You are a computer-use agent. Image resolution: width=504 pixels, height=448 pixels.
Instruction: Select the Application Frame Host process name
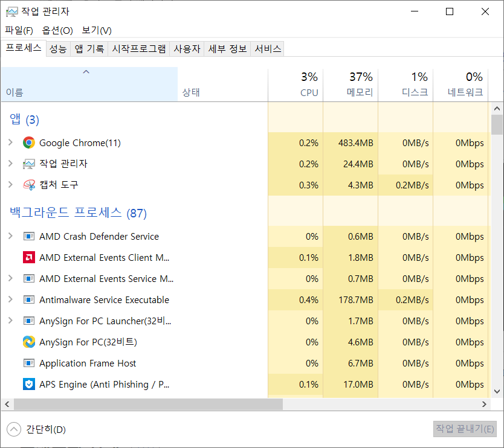(x=88, y=363)
